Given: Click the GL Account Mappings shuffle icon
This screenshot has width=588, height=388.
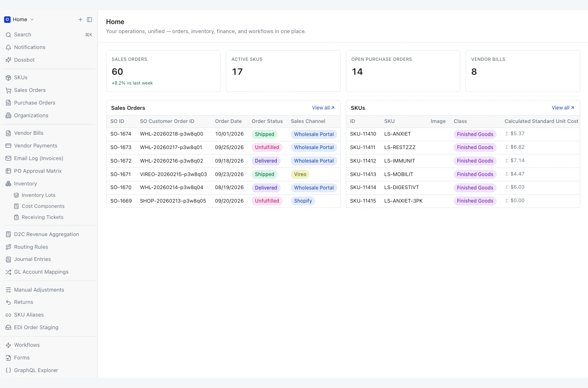Looking at the screenshot, I should (8, 272).
